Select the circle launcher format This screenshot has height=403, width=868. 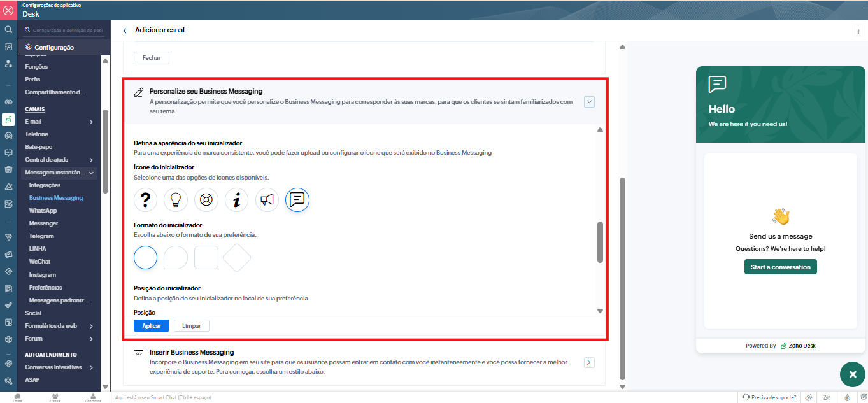tap(145, 258)
